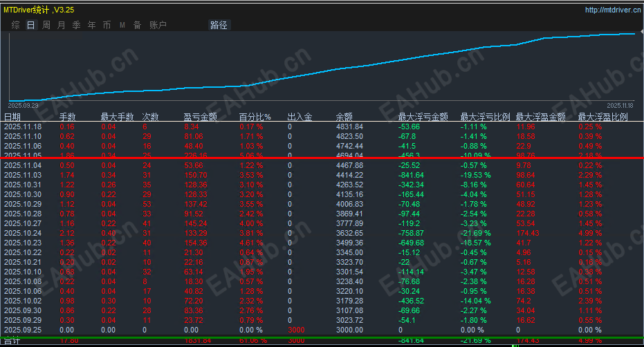This screenshot has height=347, width=644.
Task: Select the 2025.11.10 date row
Action: pos(322,136)
